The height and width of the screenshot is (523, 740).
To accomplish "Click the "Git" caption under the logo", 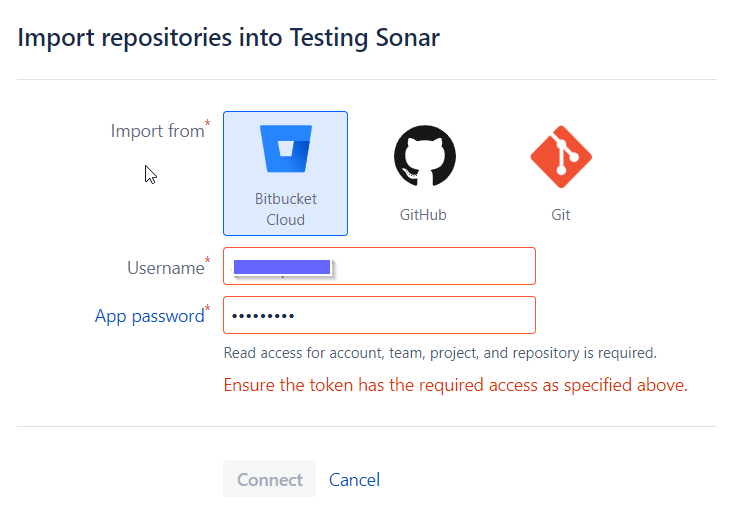I will [x=561, y=215].
